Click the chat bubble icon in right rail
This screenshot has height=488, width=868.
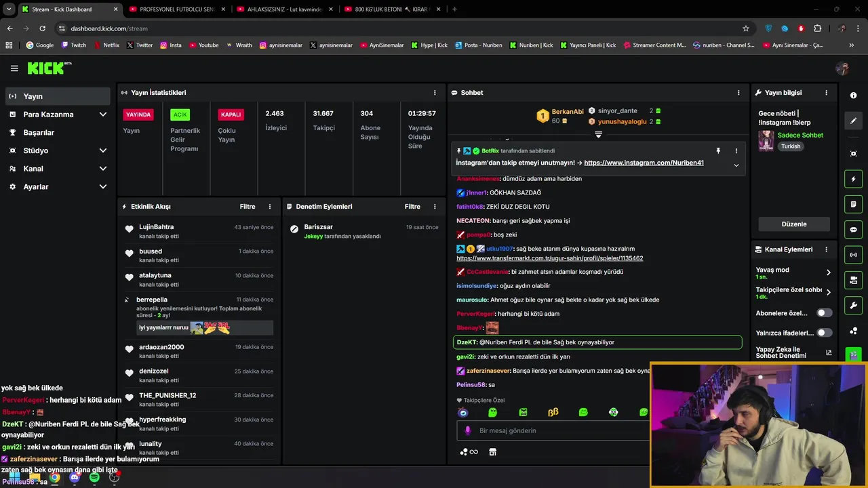tap(854, 230)
